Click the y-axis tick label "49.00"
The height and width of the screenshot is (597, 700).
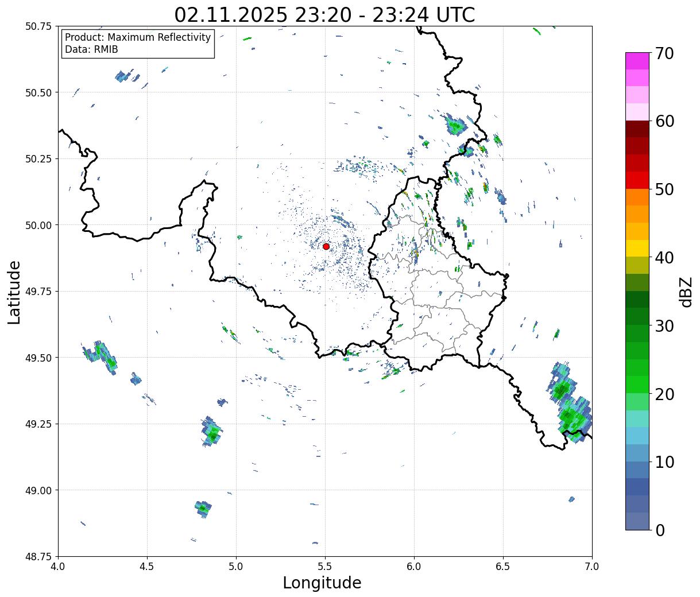point(38,490)
